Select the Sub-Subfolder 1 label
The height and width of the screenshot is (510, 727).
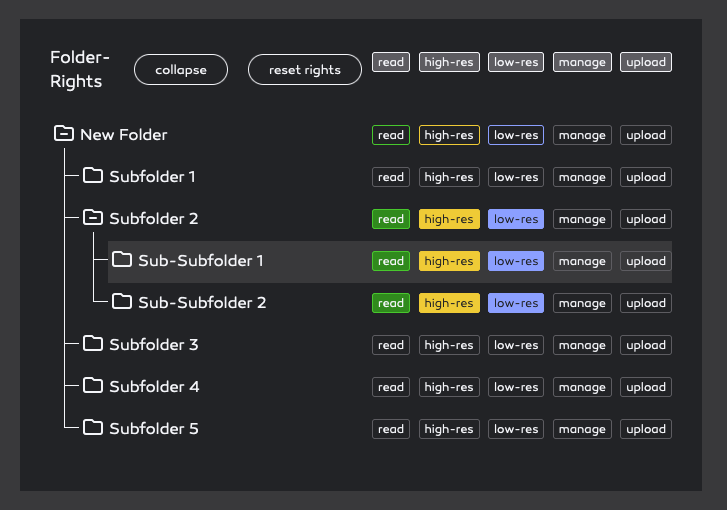[x=201, y=261]
